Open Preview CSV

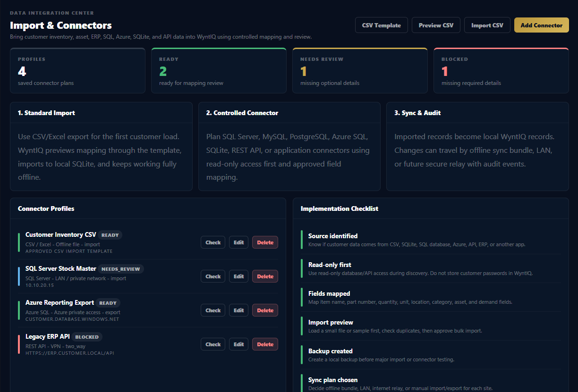(x=436, y=25)
